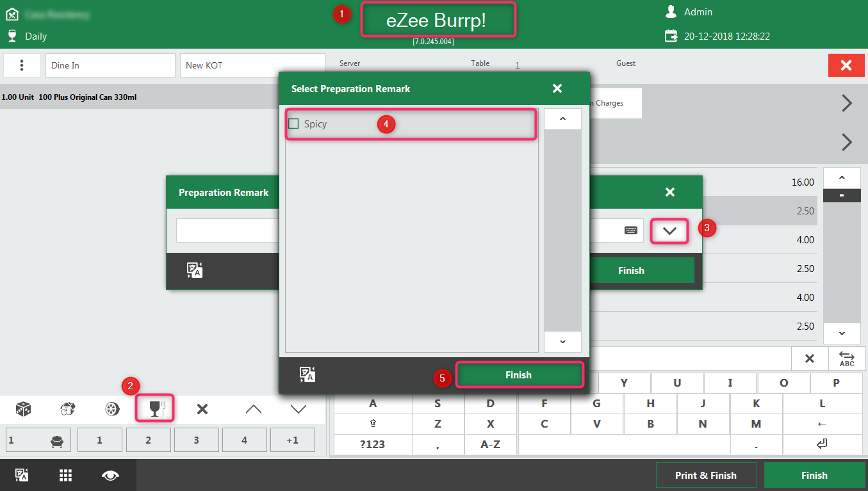Increase quantity with the +1 button
Viewport: 868px width, 491px height.
[293, 440]
